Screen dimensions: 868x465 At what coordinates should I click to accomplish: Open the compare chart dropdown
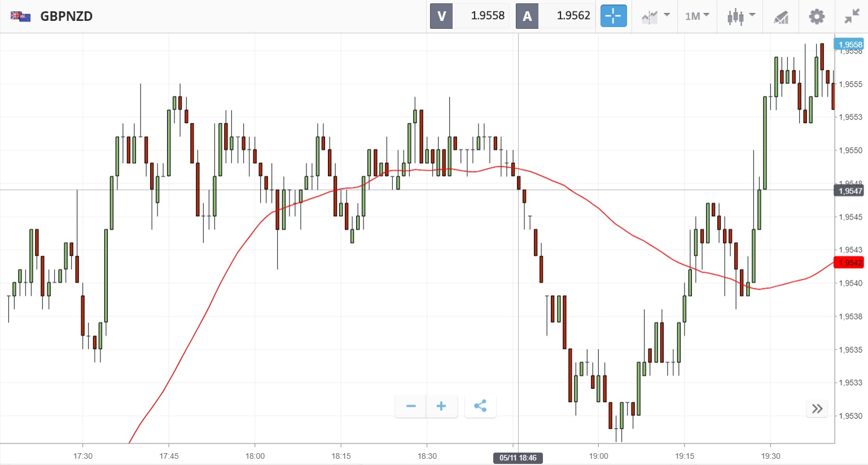tap(655, 16)
